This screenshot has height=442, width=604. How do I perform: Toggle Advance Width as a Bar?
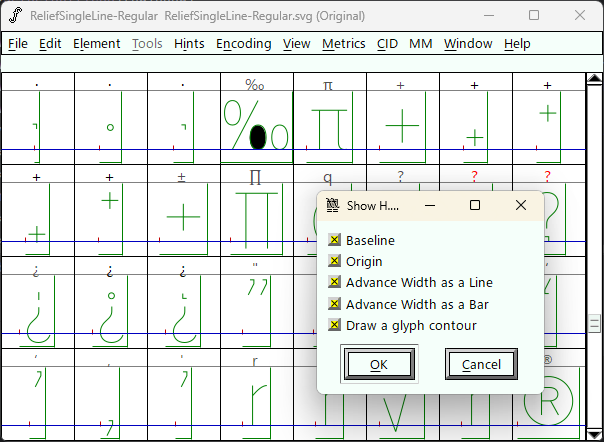click(335, 304)
